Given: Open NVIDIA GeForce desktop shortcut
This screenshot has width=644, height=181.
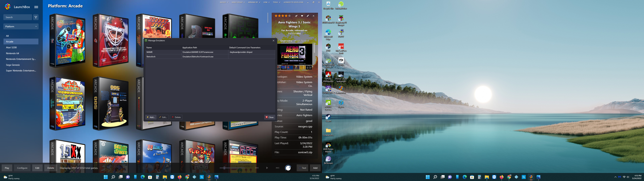Looking at the screenshot, I should pos(328,105).
